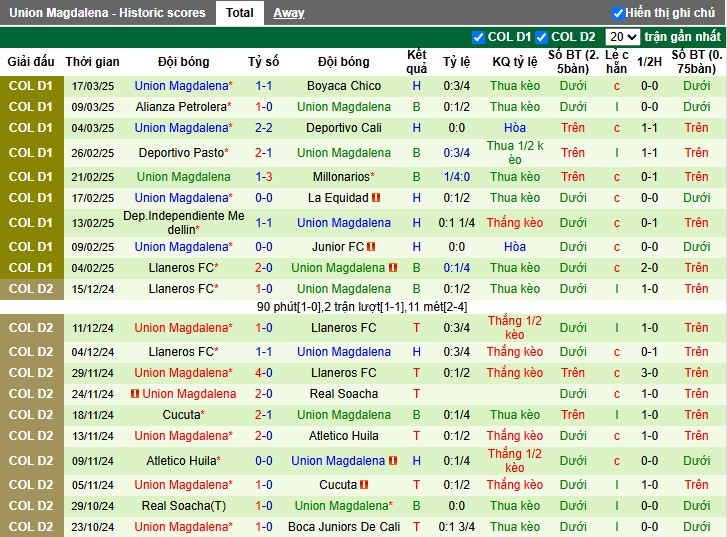Click the 0:1 1/4 handicap value
The height and width of the screenshot is (537, 727).
(456, 223)
